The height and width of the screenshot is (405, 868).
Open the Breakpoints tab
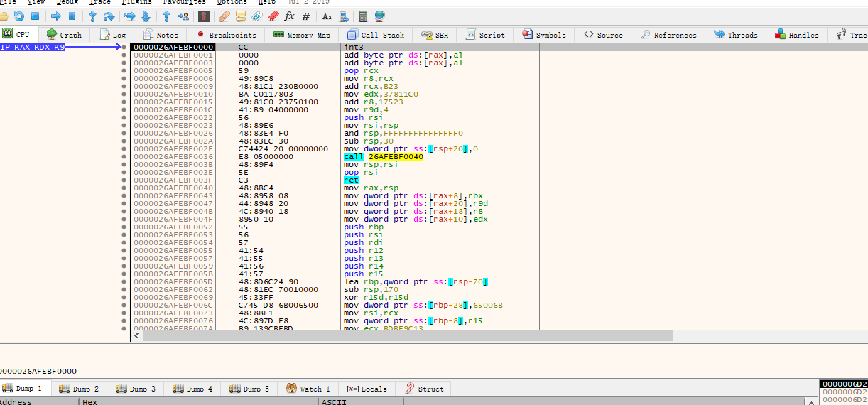pos(227,35)
